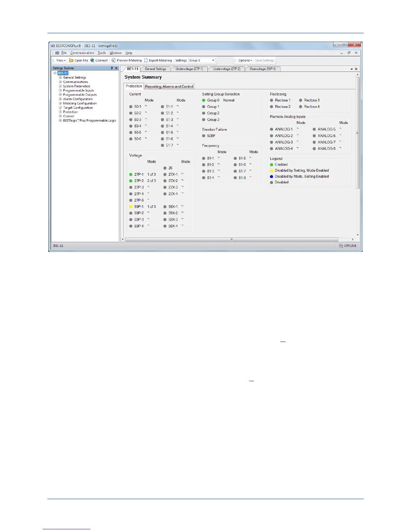Click the scroll down arrow of summary

(358, 235)
